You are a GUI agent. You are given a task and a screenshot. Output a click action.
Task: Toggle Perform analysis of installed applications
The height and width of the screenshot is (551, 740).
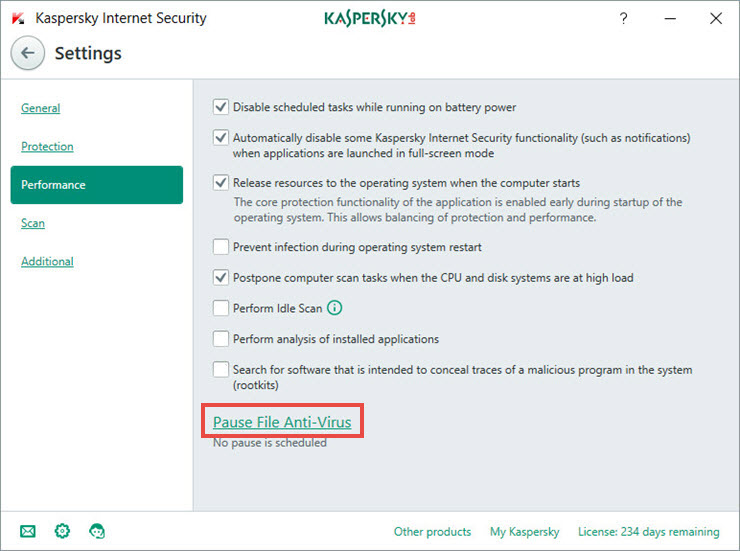coord(221,339)
